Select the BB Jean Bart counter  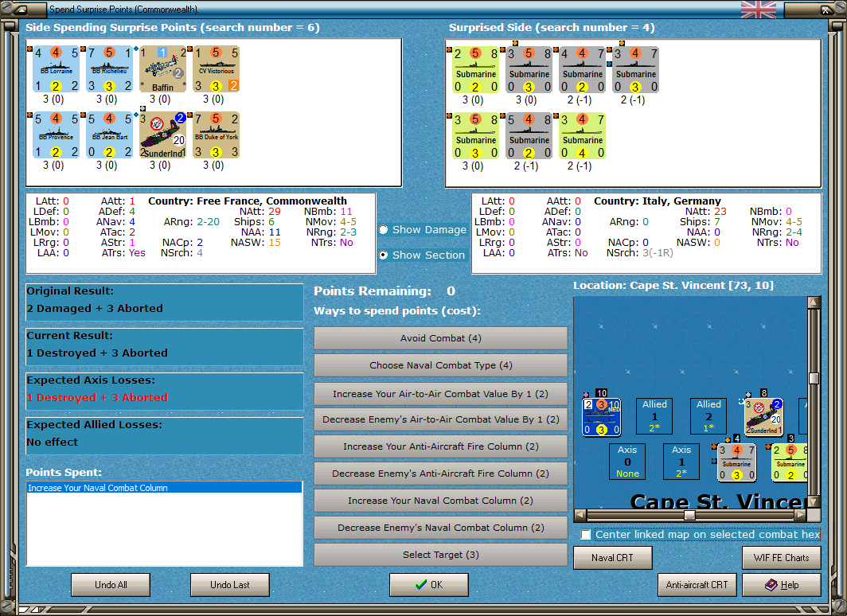[x=110, y=135]
